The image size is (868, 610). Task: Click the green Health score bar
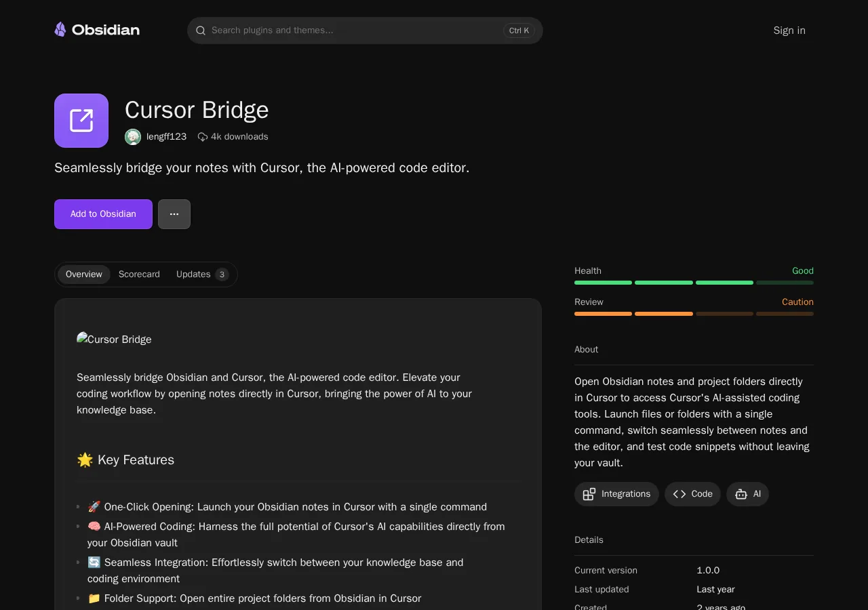pyautogui.click(x=694, y=283)
